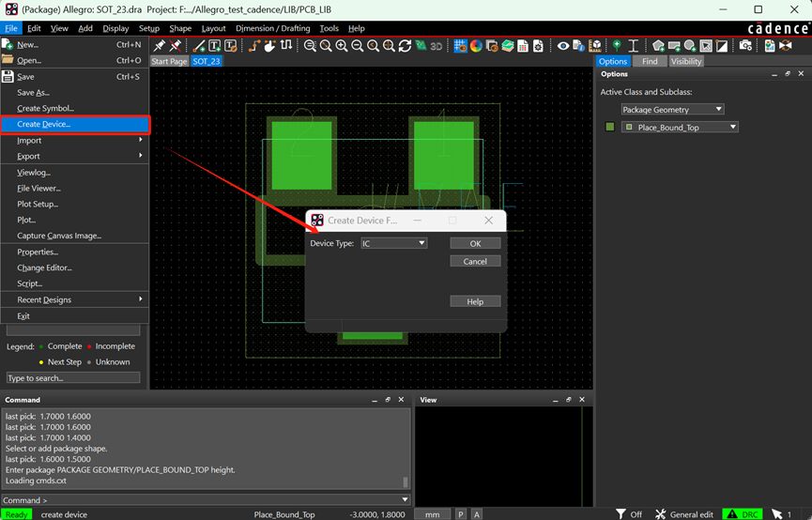812x520 pixels.
Task: Open the Active Class Package Geometry dropdown
Action: coord(672,109)
